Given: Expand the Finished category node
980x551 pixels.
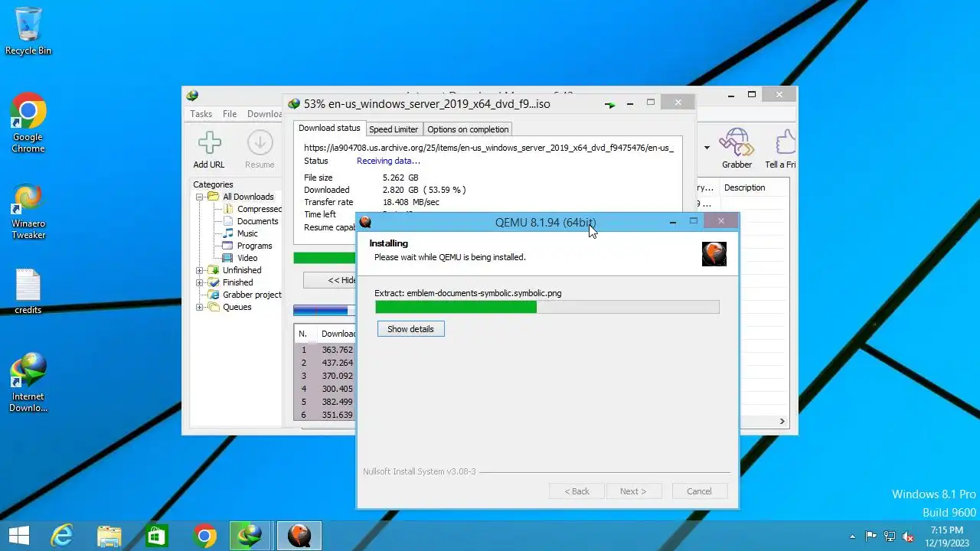Looking at the screenshot, I should point(200,282).
